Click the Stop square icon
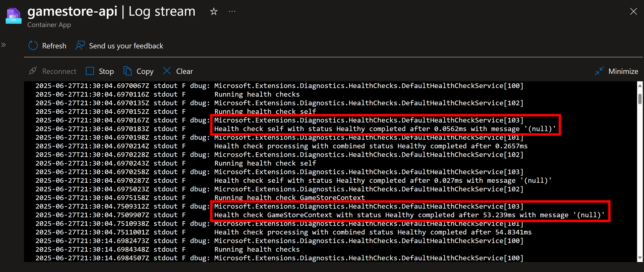The height and width of the screenshot is (272, 644). (x=90, y=71)
